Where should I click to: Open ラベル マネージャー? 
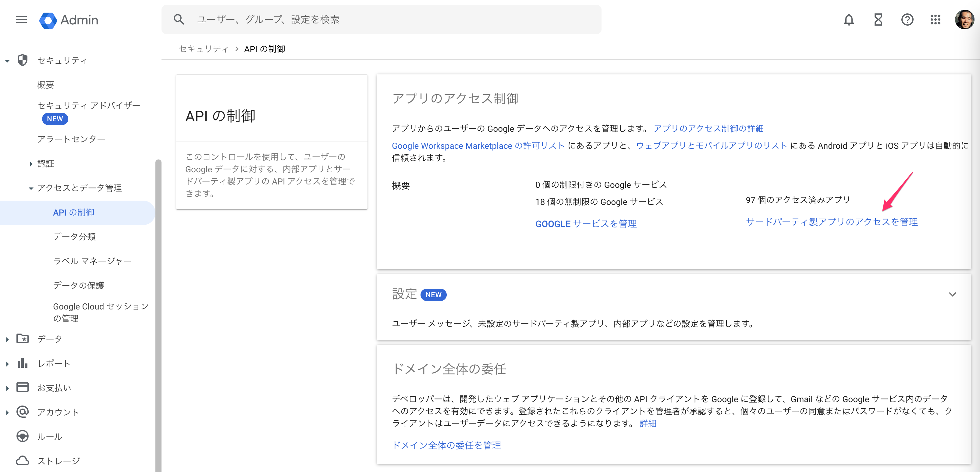(x=92, y=261)
